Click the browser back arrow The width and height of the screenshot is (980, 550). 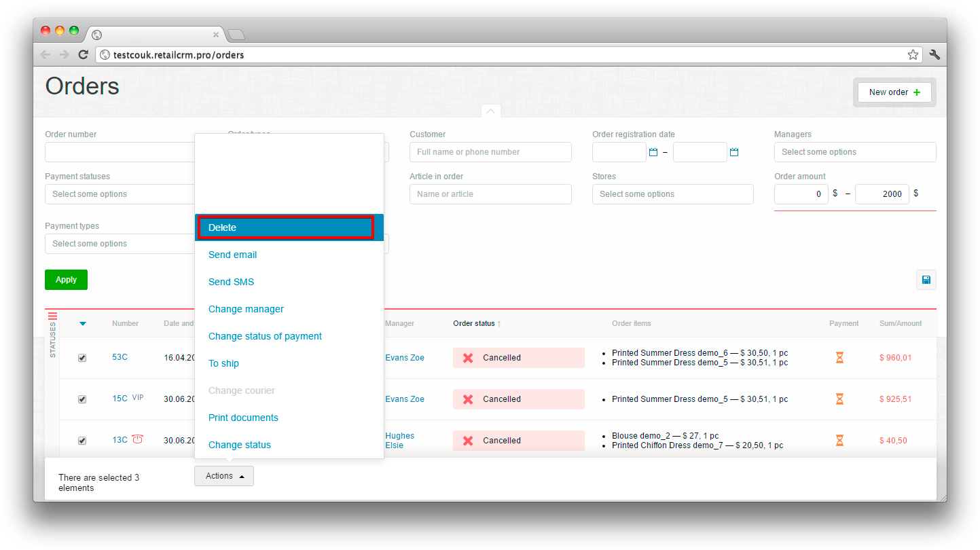coord(45,55)
